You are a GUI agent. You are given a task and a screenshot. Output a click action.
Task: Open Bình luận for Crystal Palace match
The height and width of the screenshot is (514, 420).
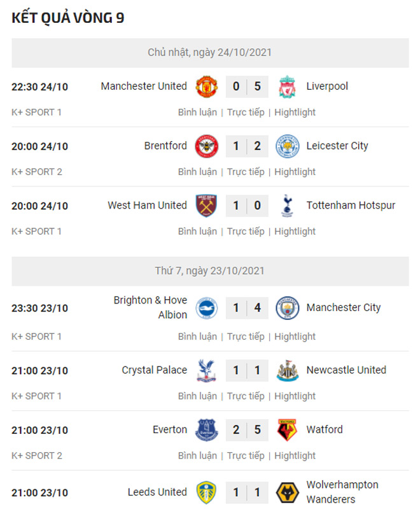[x=197, y=396]
